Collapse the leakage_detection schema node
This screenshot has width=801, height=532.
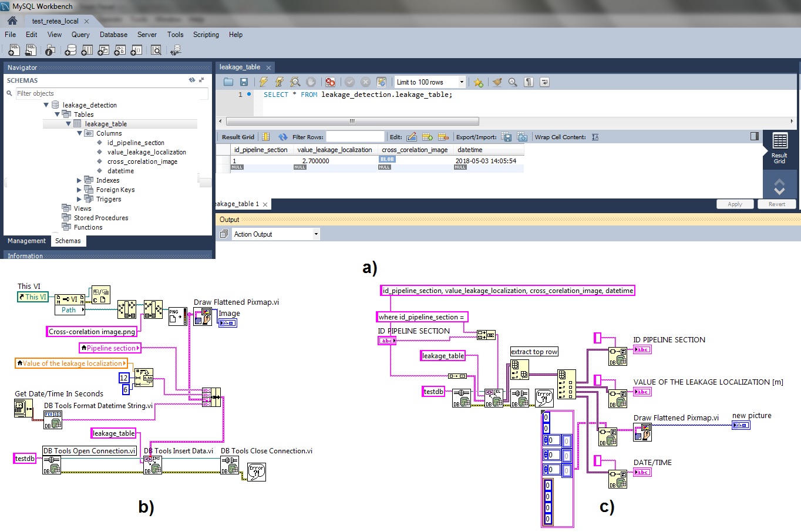coord(46,105)
